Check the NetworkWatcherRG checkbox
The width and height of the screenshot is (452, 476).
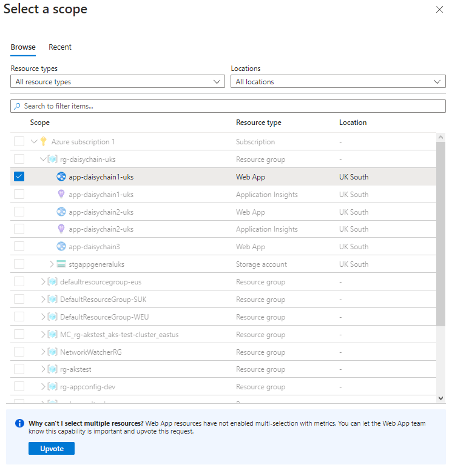tap(19, 352)
